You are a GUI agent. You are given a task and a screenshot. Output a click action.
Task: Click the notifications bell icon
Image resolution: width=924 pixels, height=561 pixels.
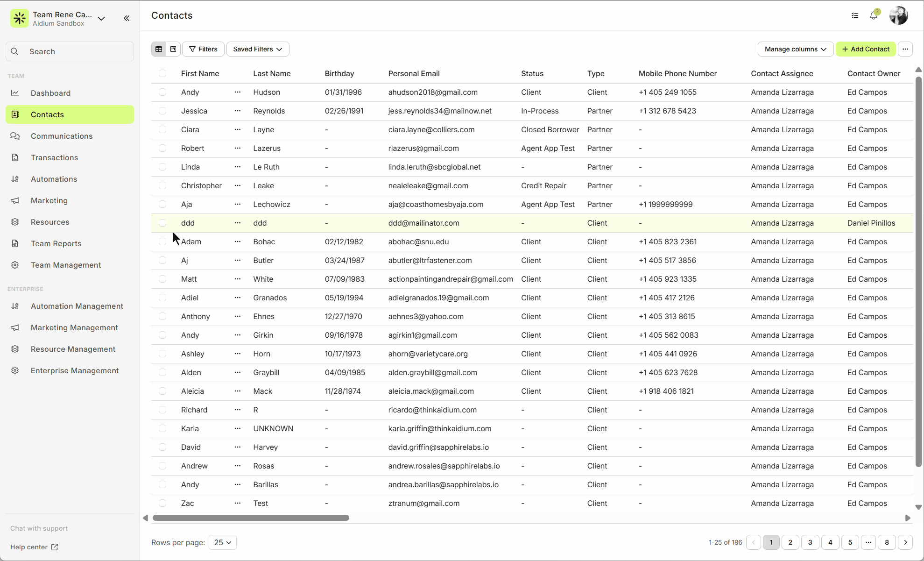[x=874, y=15]
